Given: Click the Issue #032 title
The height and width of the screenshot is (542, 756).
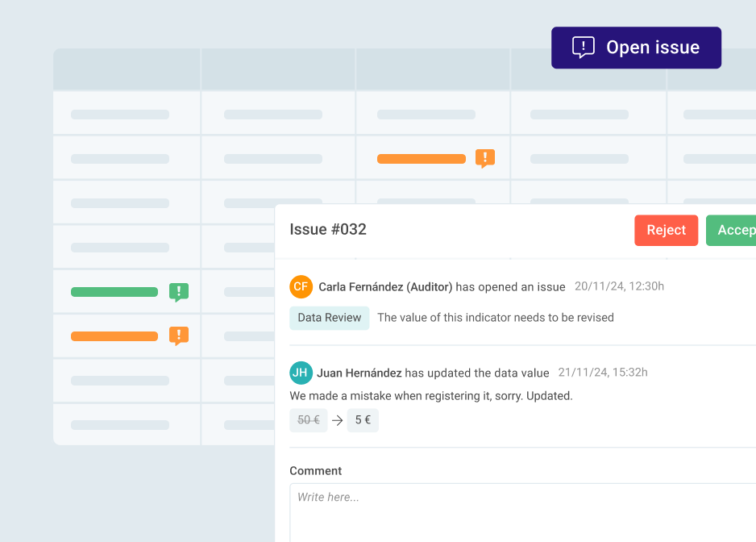Looking at the screenshot, I should coord(328,230).
